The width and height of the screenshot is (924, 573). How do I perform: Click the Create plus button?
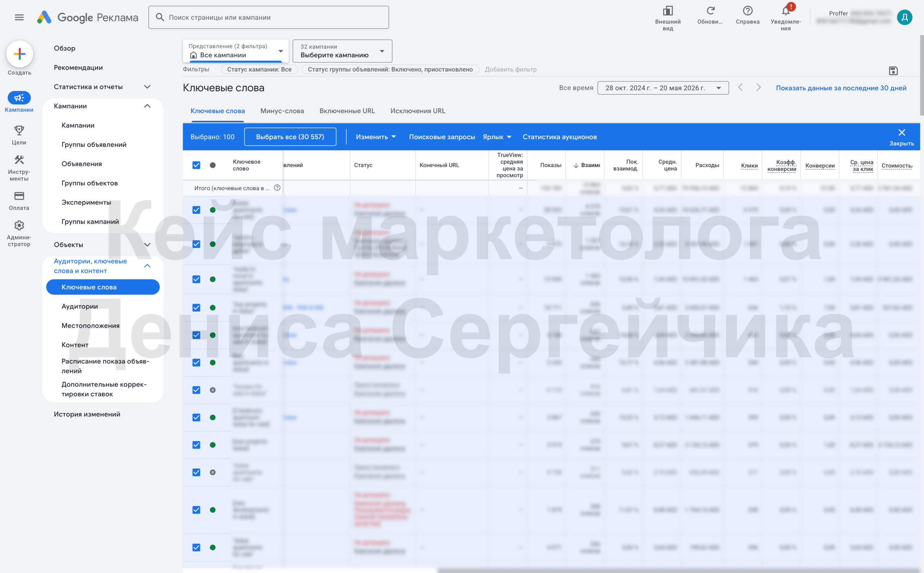(19, 54)
